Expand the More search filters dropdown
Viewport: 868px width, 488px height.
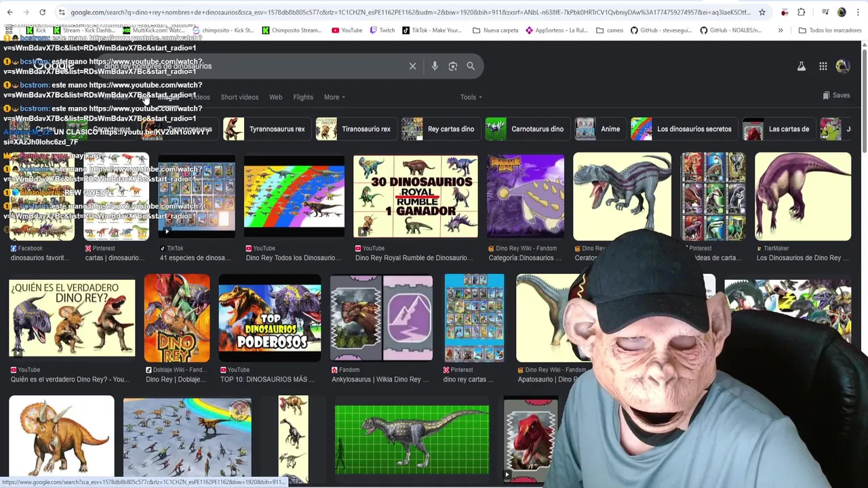(334, 97)
